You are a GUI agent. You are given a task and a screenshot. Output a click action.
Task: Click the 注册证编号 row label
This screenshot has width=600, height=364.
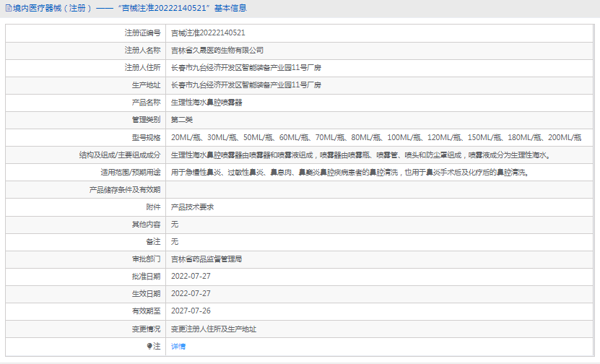[142, 33]
